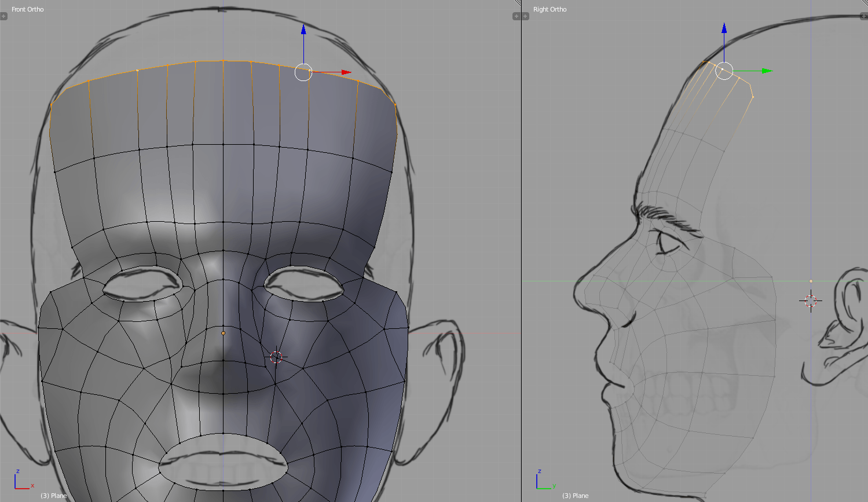This screenshot has width=868, height=502.
Task: Click the red X-axis arrow in Front Ortho
Action: pyautogui.click(x=346, y=72)
